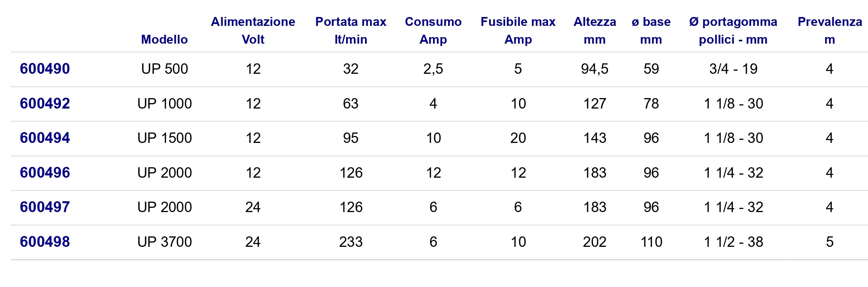Click the Consumo Amp column header
The height and width of the screenshot is (287, 868).
433,31
